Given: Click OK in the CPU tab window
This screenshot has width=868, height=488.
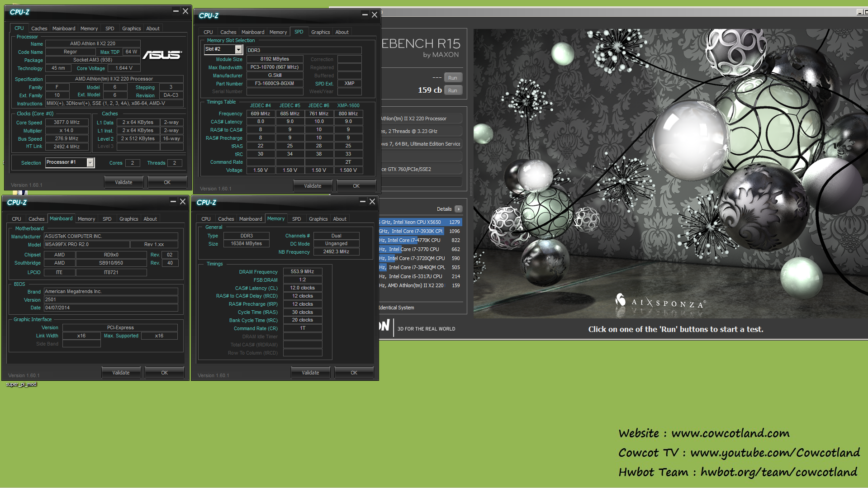Looking at the screenshot, I should tap(167, 182).
